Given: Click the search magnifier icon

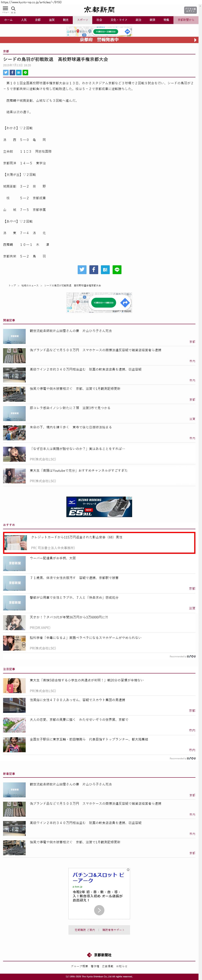Looking at the screenshot, I should [13, 9].
